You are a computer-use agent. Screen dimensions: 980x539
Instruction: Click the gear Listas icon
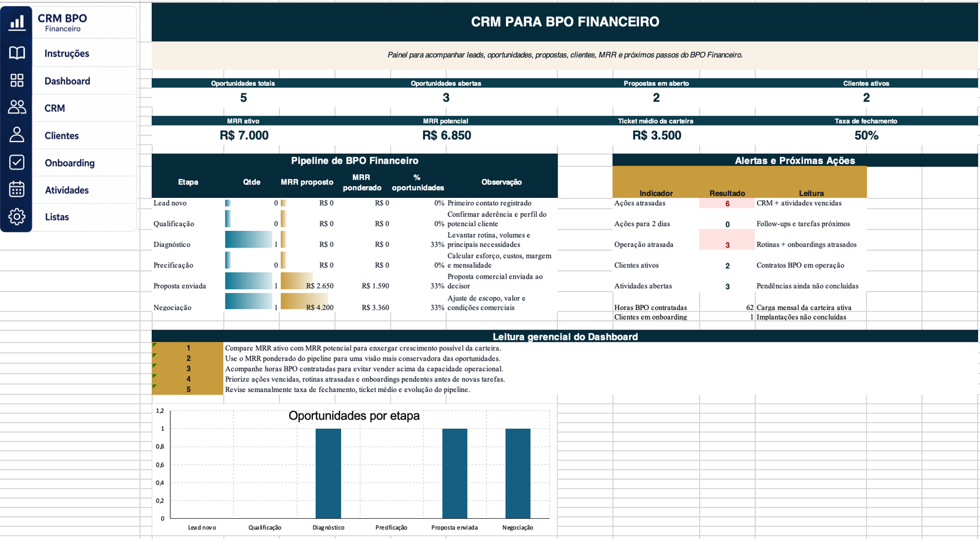pyautogui.click(x=17, y=216)
